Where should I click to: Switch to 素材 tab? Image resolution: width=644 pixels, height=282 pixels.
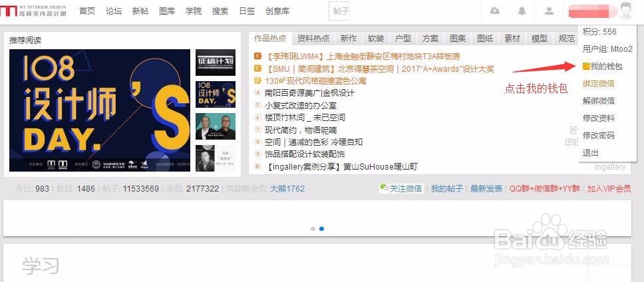(x=512, y=39)
